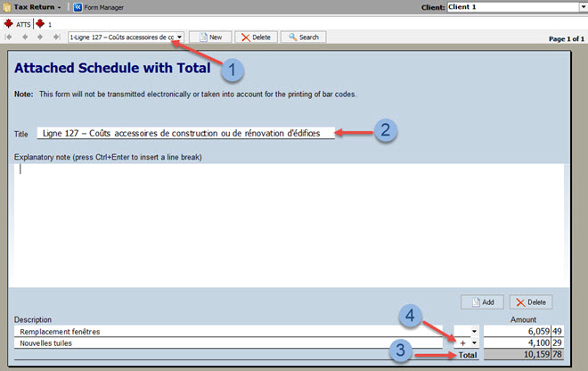Image resolution: width=588 pixels, height=371 pixels.
Task: Expand the Client 1 dropdown
Action: click(582, 7)
